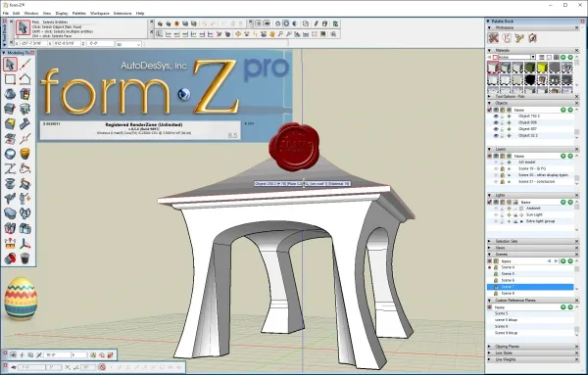588x375 pixels.
Task: Open the Extensions menu
Action: [122, 13]
